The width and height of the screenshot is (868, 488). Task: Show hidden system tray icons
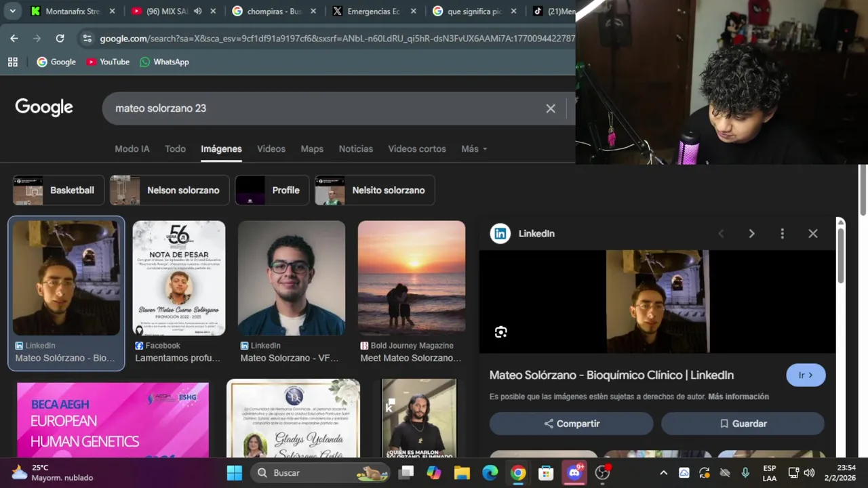pos(663,472)
